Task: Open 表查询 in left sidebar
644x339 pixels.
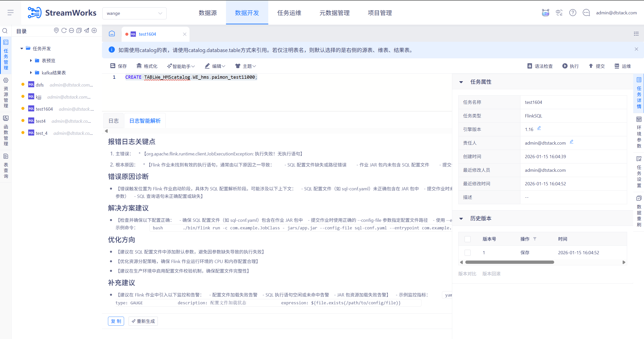Action: click(x=6, y=166)
